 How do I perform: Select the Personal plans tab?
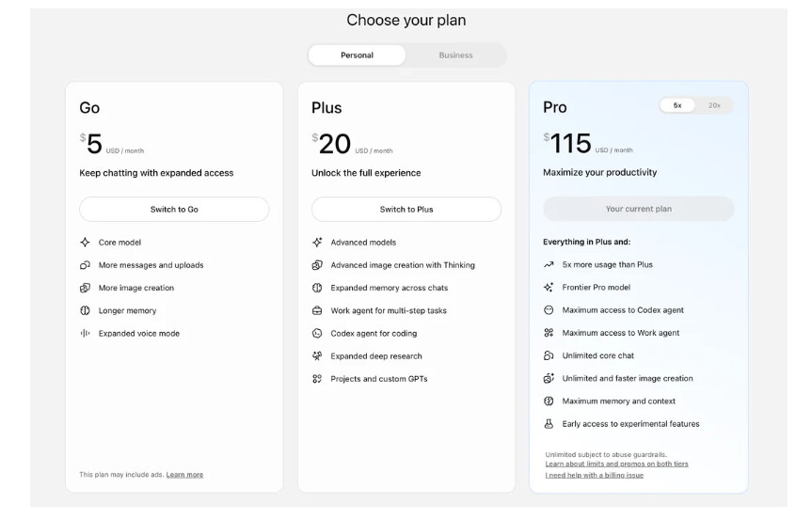(x=357, y=55)
